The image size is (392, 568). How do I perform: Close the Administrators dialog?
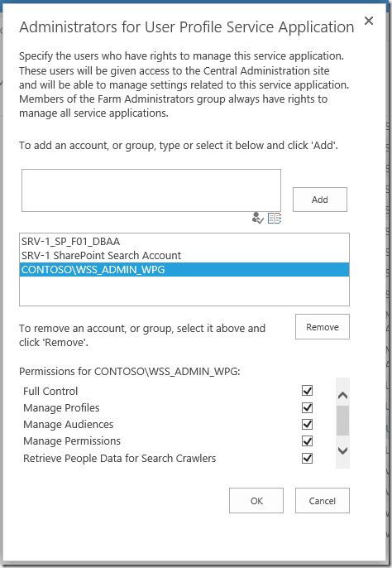coord(369,21)
